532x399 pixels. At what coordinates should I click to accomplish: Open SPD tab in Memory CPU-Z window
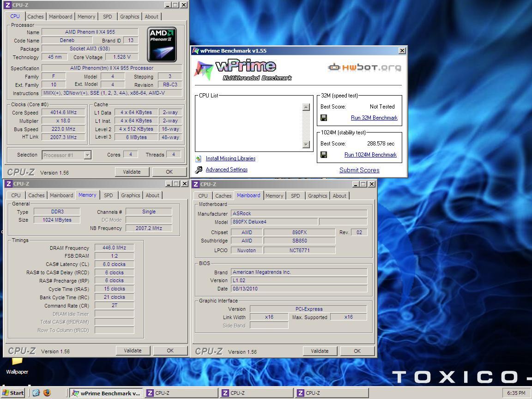108,195
